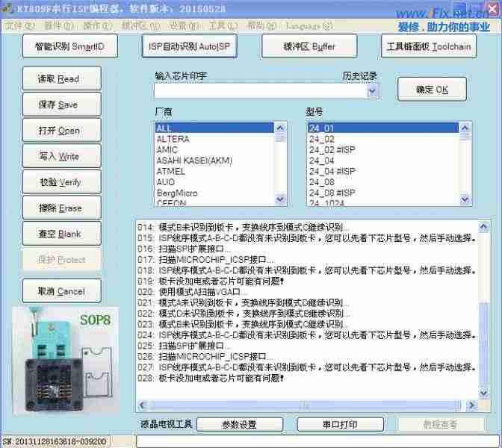502x448 pixels.
Task: Select ALL in the 厂商 vendor list
Action: (x=214, y=128)
